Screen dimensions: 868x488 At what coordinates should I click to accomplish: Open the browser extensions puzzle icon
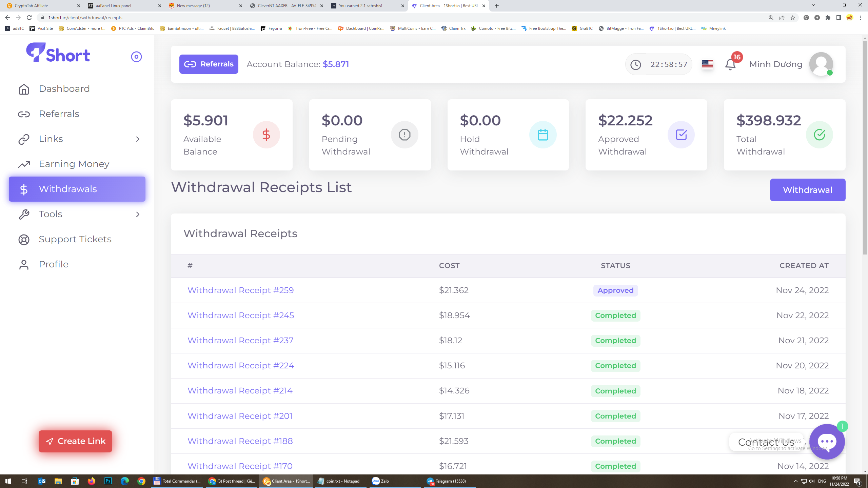point(828,18)
